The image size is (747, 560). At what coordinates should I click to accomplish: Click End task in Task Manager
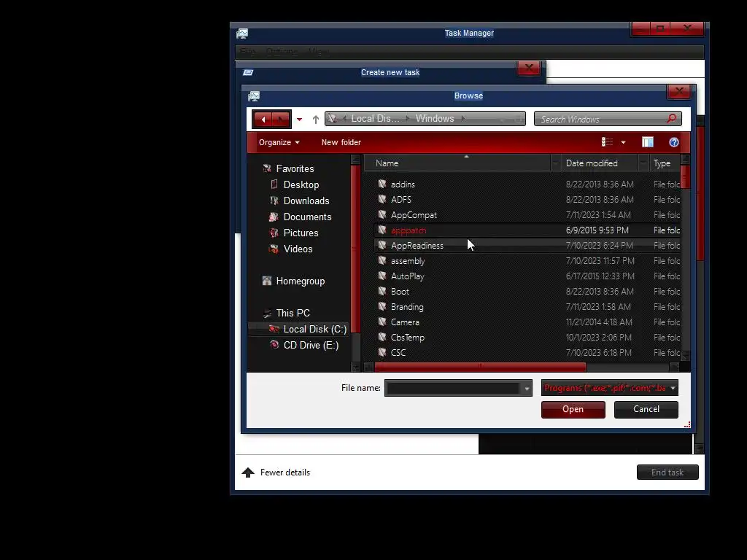coord(667,472)
